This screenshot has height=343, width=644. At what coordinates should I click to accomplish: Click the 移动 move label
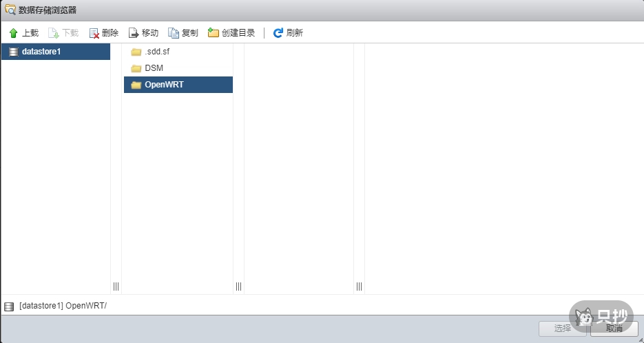pyautogui.click(x=150, y=33)
